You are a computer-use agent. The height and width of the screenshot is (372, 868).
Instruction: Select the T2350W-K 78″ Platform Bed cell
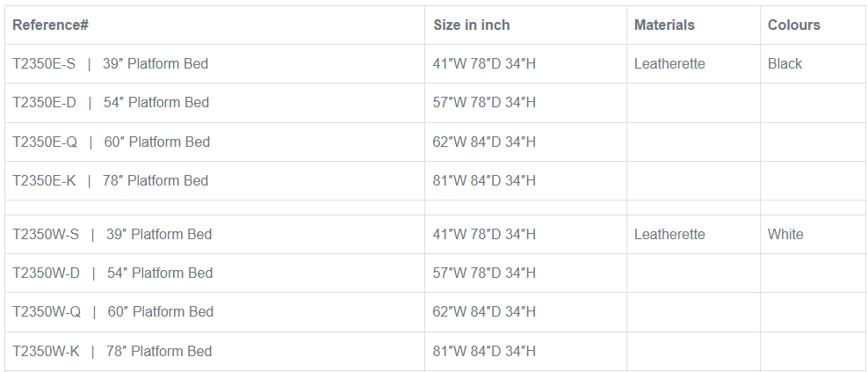point(112,351)
